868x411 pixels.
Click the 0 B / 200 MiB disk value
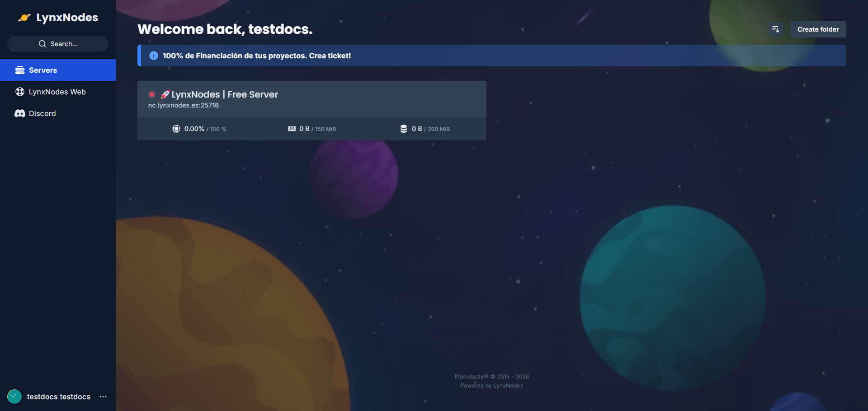431,129
